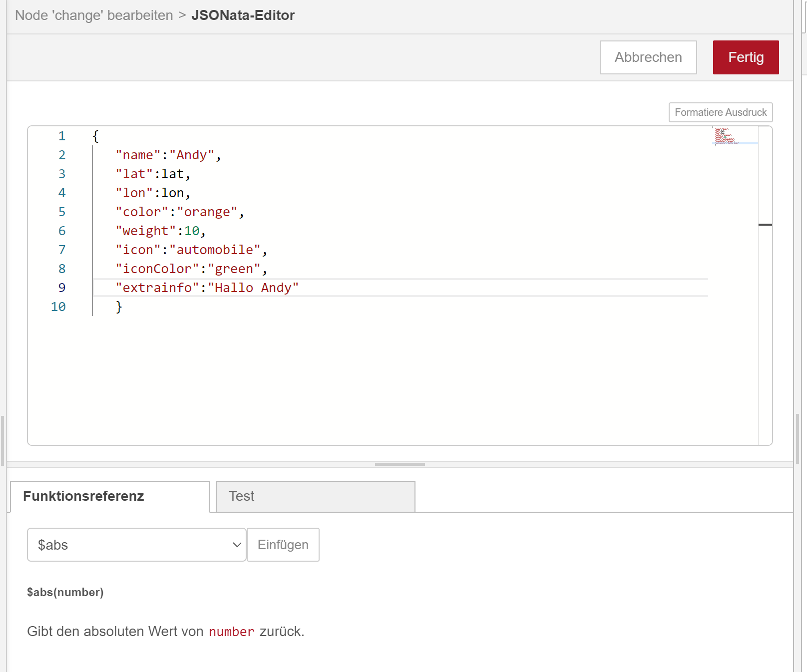
Task: Format expression with Formatiere Ausdruck
Action: click(721, 112)
